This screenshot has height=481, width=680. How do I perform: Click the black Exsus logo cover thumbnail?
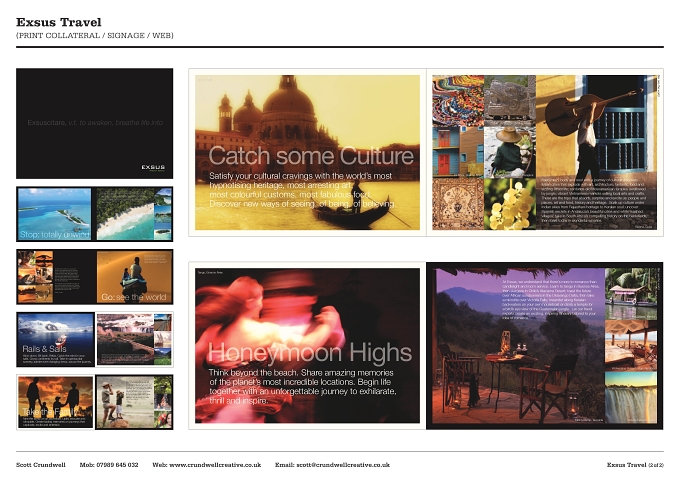(95, 123)
